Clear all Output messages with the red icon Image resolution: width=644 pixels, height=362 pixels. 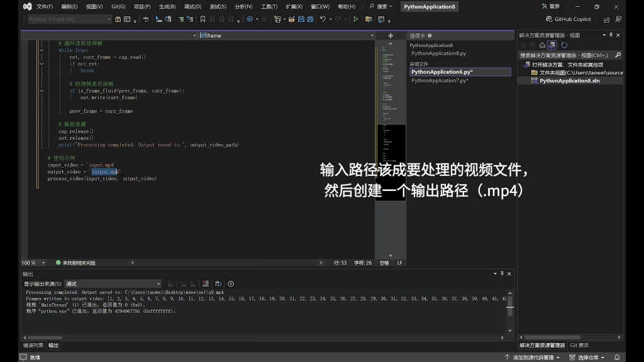205,283
